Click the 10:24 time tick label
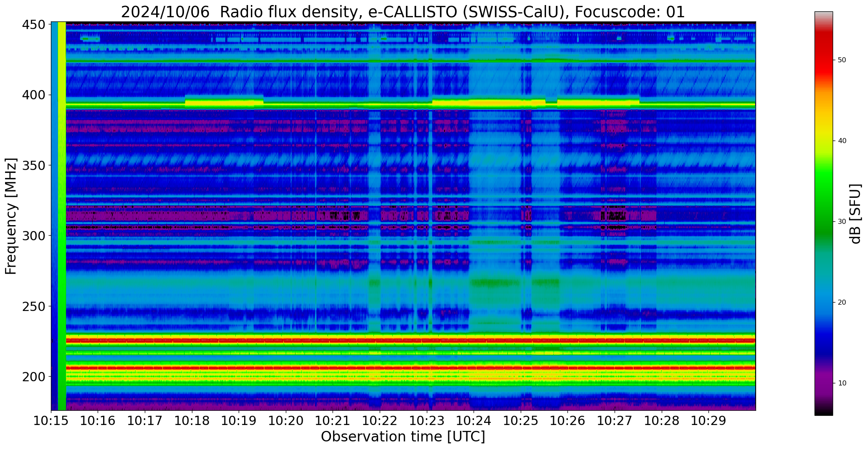Viewport: 868px width, 449px height. pyautogui.click(x=474, y=420)
